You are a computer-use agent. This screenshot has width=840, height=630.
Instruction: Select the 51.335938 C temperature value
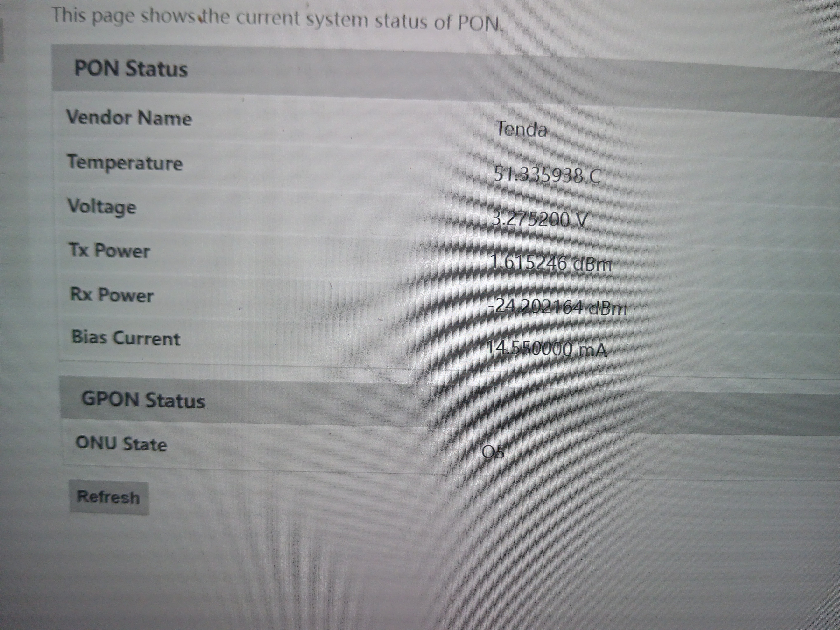coord(547,175)
